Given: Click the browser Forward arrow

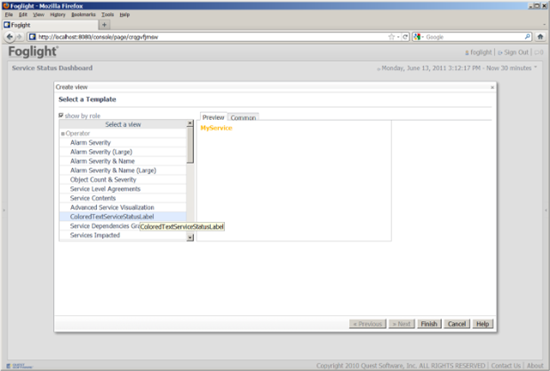Looking at the screenshot, I should [x=19, y=36].
